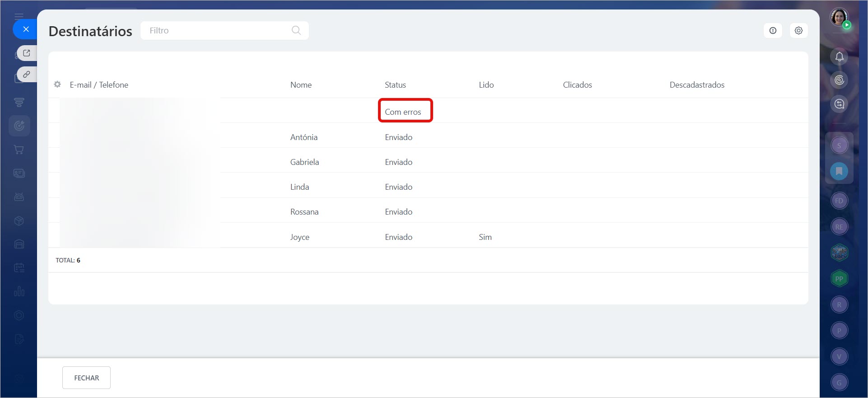Click the user profile avatar
Screen dimensions: 868x398
click(839, 17)
